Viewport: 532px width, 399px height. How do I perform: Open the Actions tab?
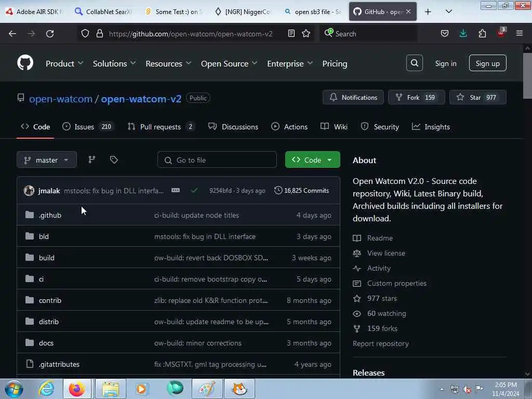pos(289,127)
